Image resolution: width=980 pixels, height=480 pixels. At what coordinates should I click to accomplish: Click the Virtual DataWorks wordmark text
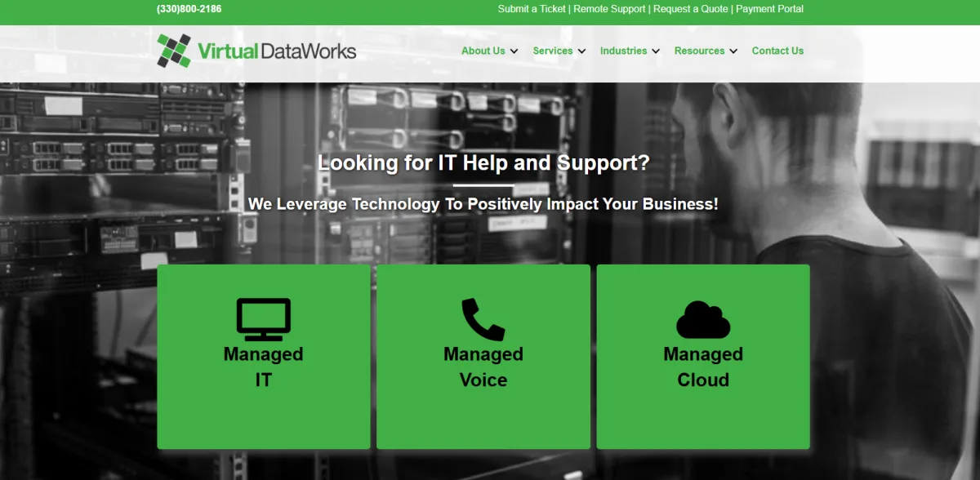[277, 51]
